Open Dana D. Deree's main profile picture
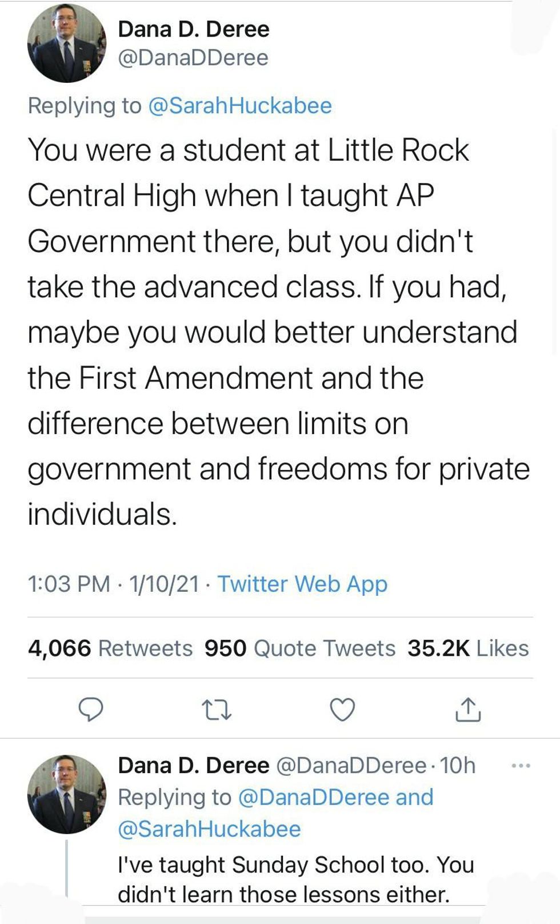Image resolution: width=560 pixels, height=924 pixels. [x=67, y=43]
